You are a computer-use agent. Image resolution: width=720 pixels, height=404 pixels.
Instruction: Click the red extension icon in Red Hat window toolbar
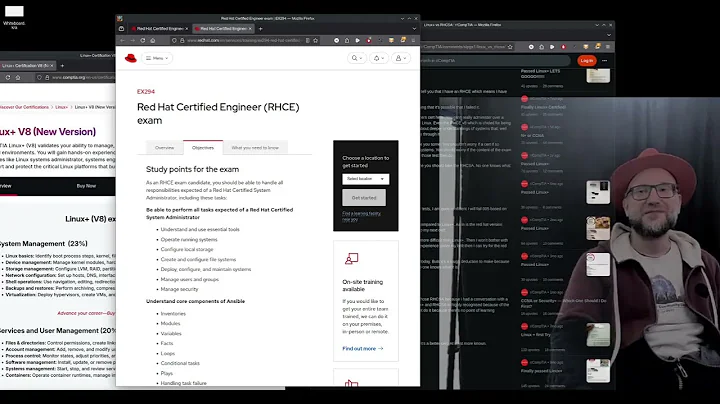pos(369,40)
